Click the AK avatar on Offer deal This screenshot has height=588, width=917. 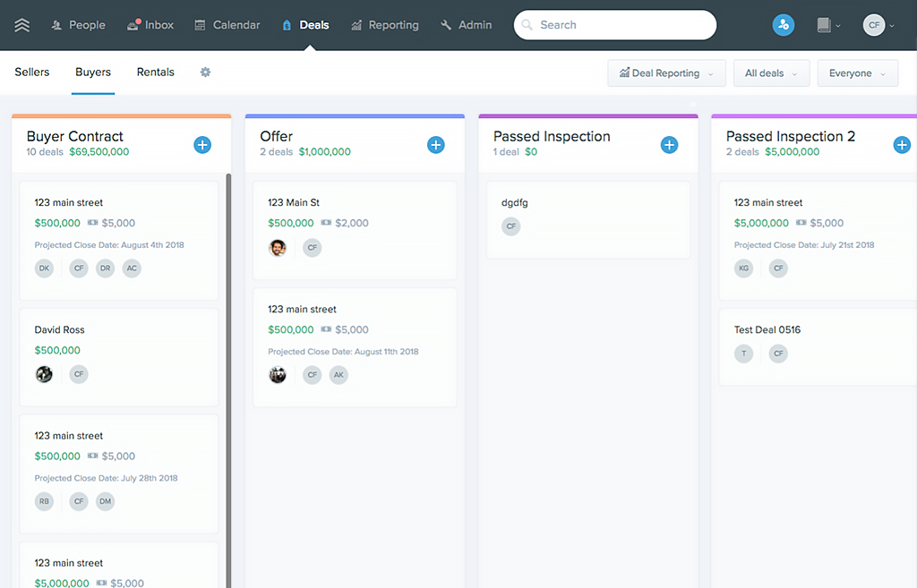click(339, 375)
